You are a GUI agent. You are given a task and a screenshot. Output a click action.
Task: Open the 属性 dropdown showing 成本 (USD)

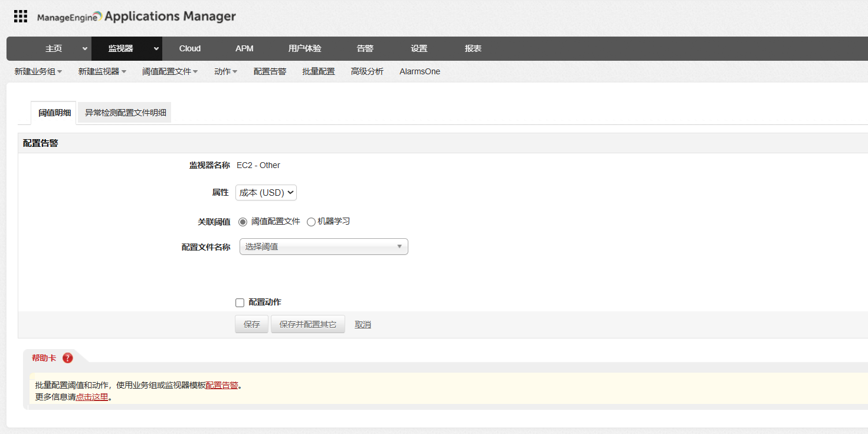266,193
